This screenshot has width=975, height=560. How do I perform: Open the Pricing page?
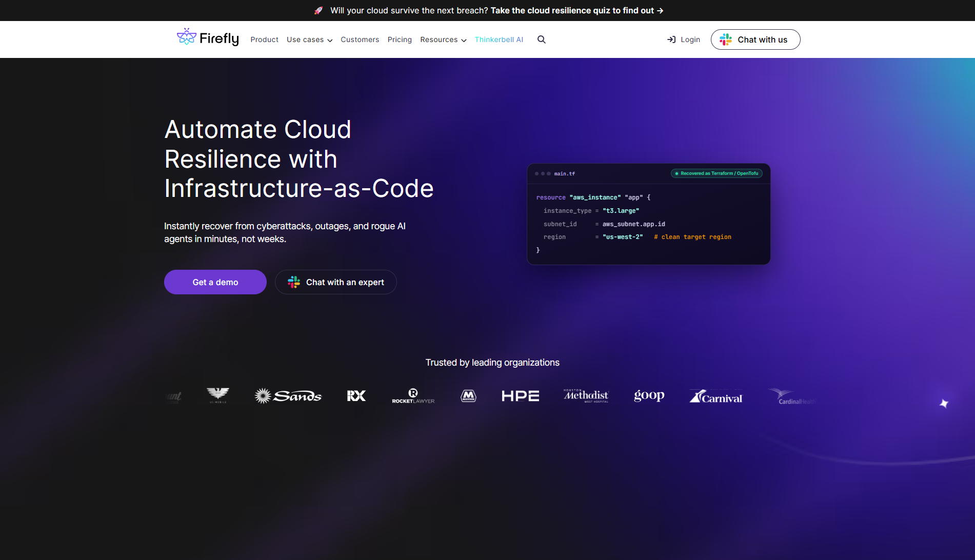coord(400,39)
